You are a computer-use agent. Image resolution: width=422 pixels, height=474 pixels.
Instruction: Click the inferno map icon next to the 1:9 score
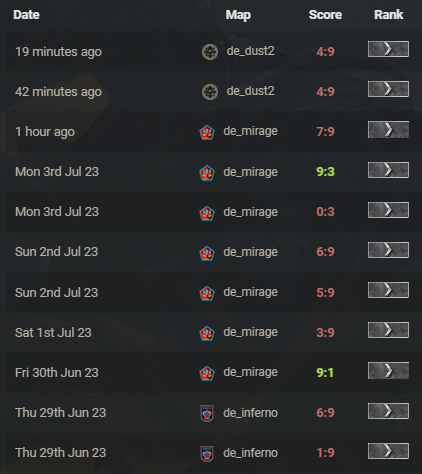tap(207, 453)
